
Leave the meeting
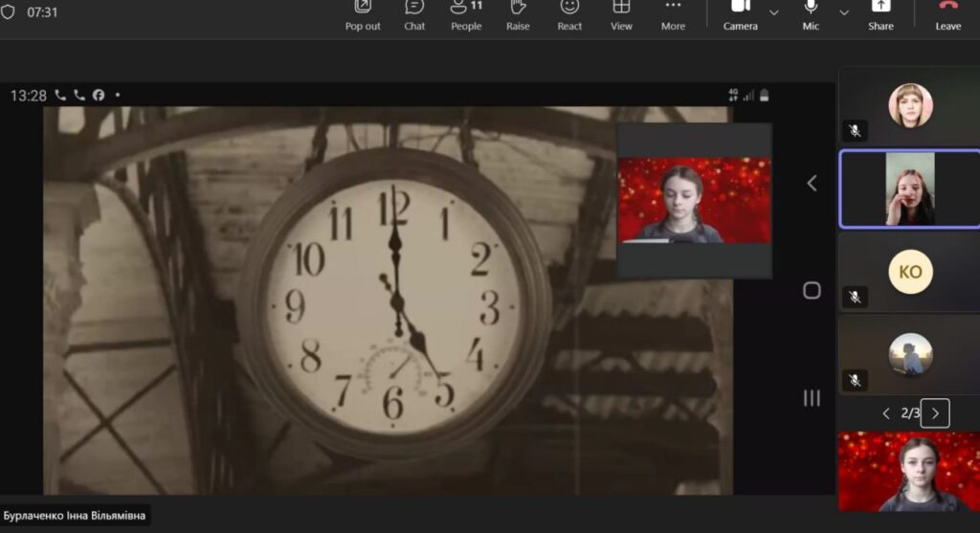point(947,14)
